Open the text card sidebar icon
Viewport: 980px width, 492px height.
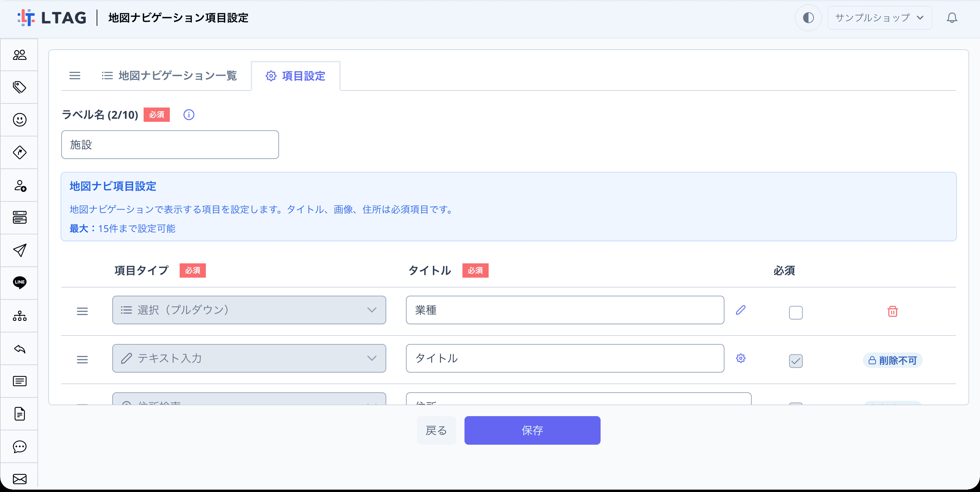click(x=19, y=381)
